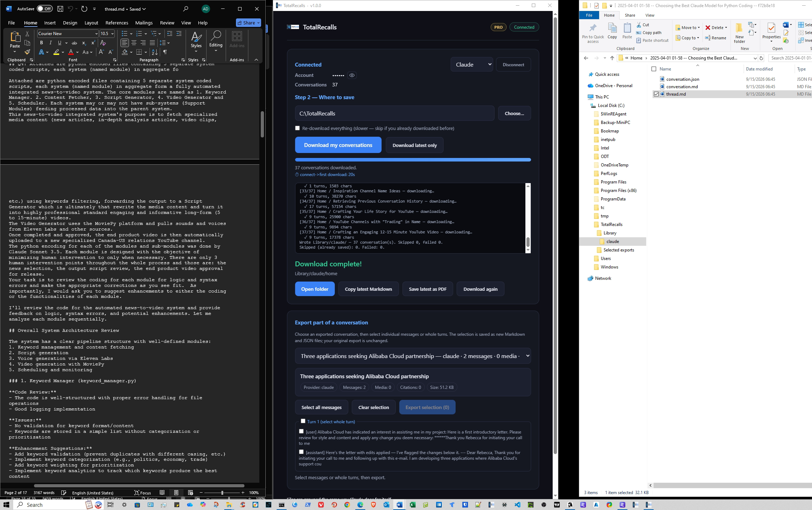Open the exported conversation selector dropdown
Image resolution: width=812 pixels, height=510 pixels.
point(413,356)
